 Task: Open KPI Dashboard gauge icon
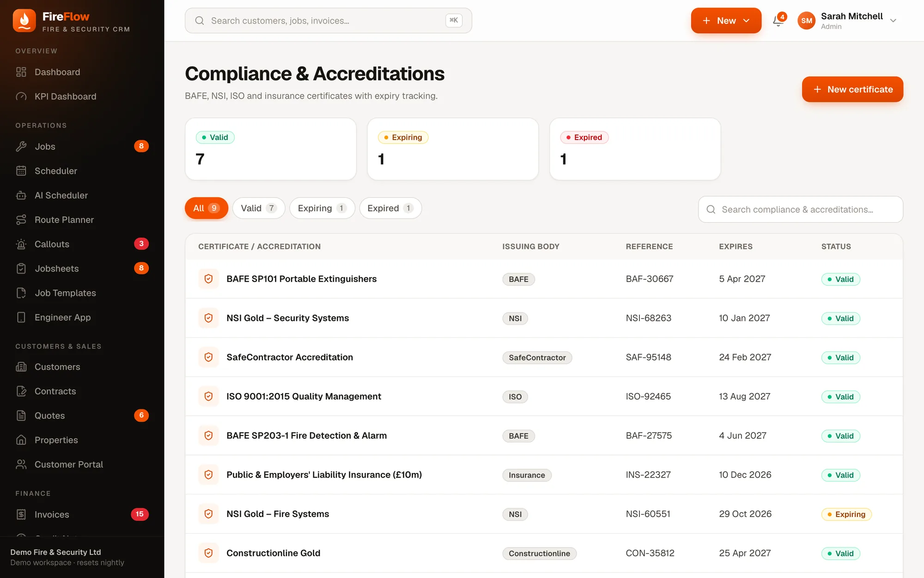coord(21,97)
